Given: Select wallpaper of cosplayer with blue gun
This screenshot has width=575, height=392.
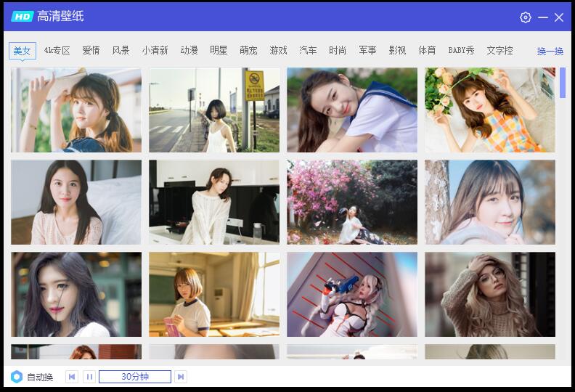Looking at the screenshot, I should click(352, 294).
